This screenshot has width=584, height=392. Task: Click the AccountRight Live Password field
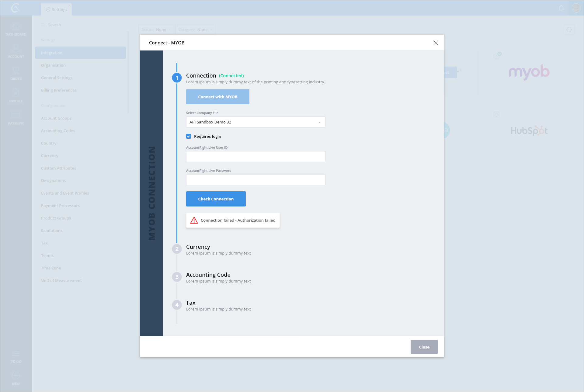(x=255, y=180)
